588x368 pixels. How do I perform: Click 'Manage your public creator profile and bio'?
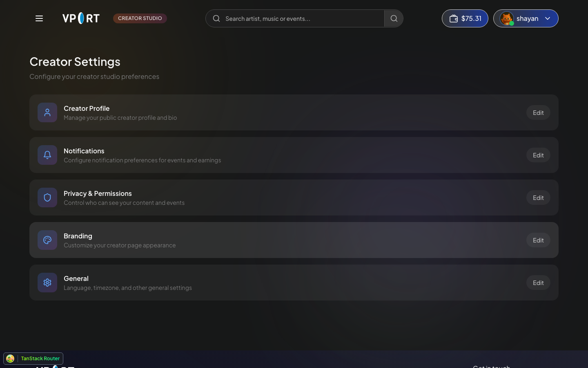[120, 118]
